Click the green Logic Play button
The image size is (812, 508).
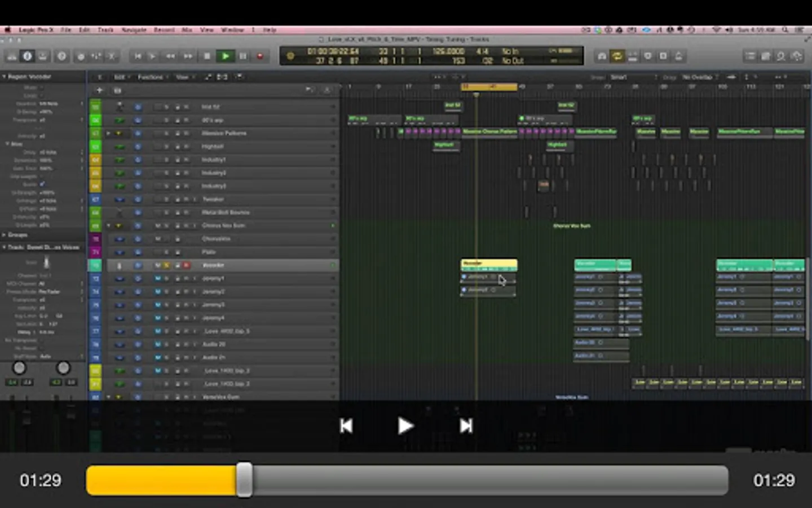click(225, 56)
